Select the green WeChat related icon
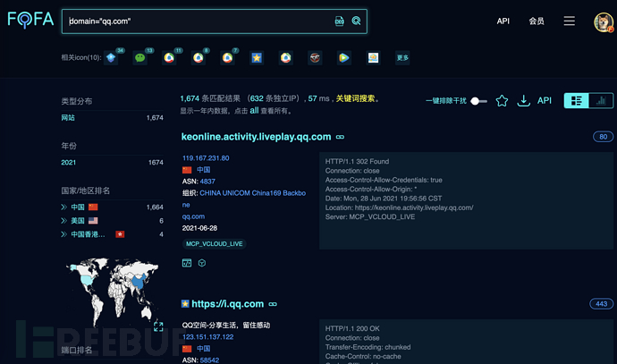This screenshot has width=617, height=364. click(140, 58)
